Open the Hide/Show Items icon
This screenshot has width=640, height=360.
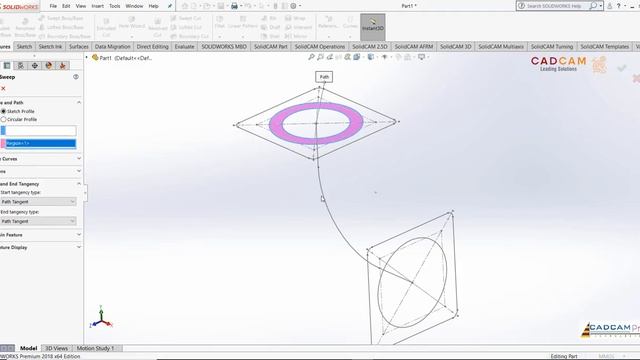[384, 57]
